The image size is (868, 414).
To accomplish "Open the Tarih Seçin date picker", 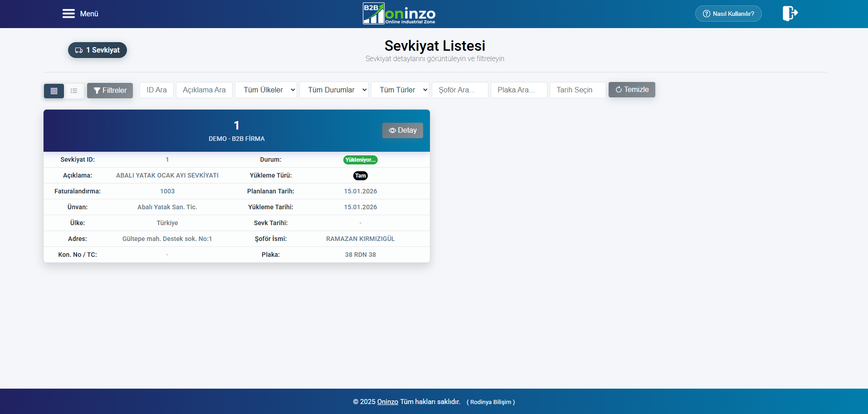I will tap(577, 90).
